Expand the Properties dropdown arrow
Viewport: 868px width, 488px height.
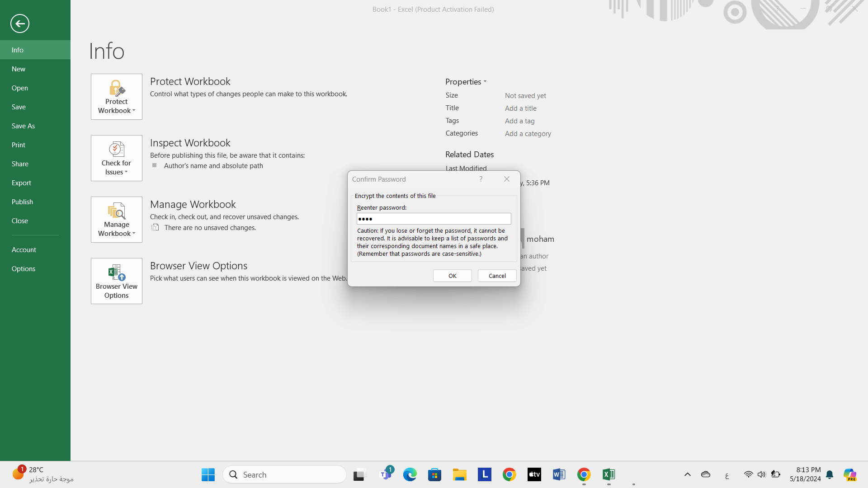[x=485, y=82]
